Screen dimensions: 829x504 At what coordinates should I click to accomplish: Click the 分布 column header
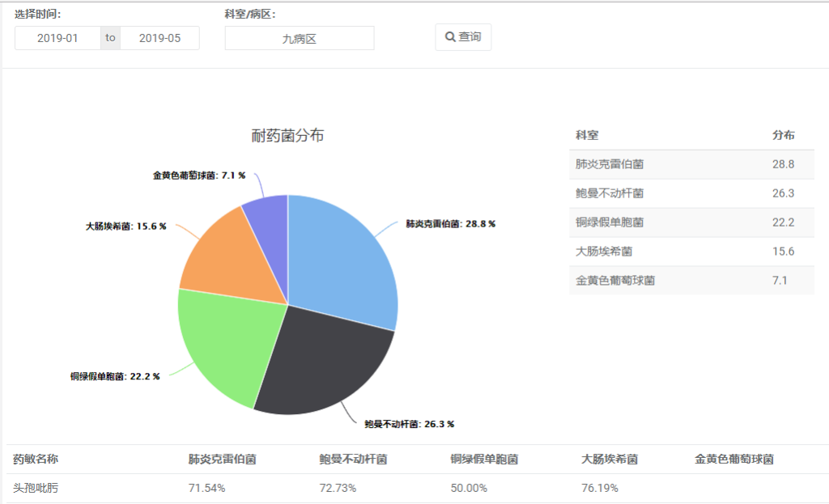[x=784, y=135]
